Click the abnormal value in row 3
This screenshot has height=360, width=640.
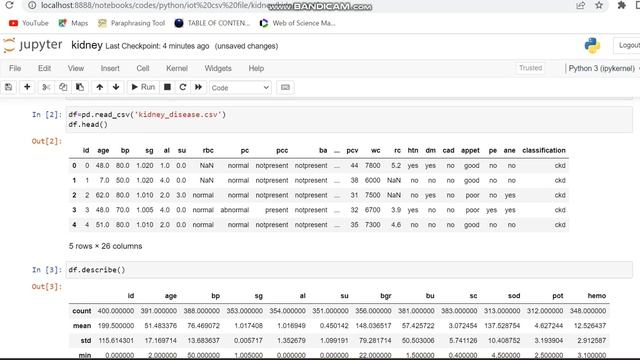tap(235, 210)
